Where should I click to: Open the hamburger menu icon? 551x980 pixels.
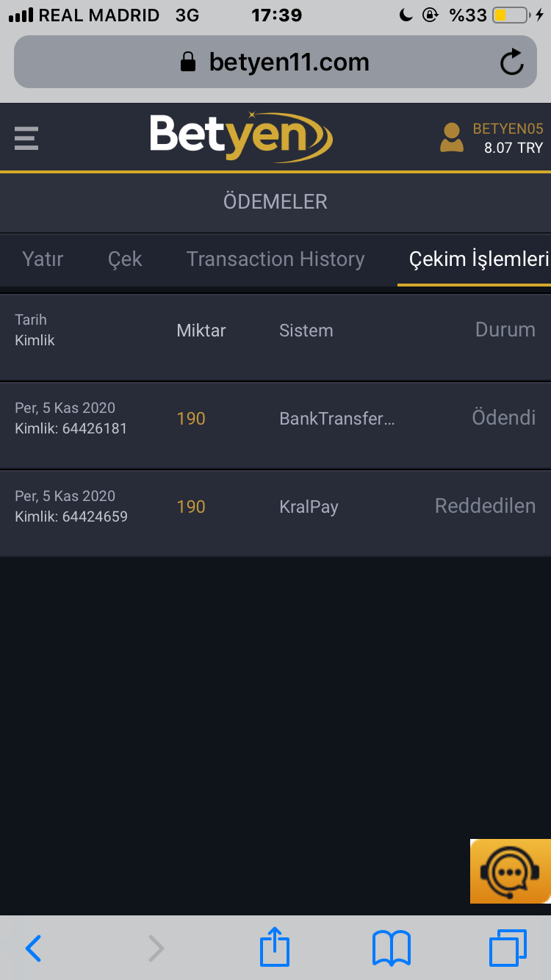coord(26,137)
